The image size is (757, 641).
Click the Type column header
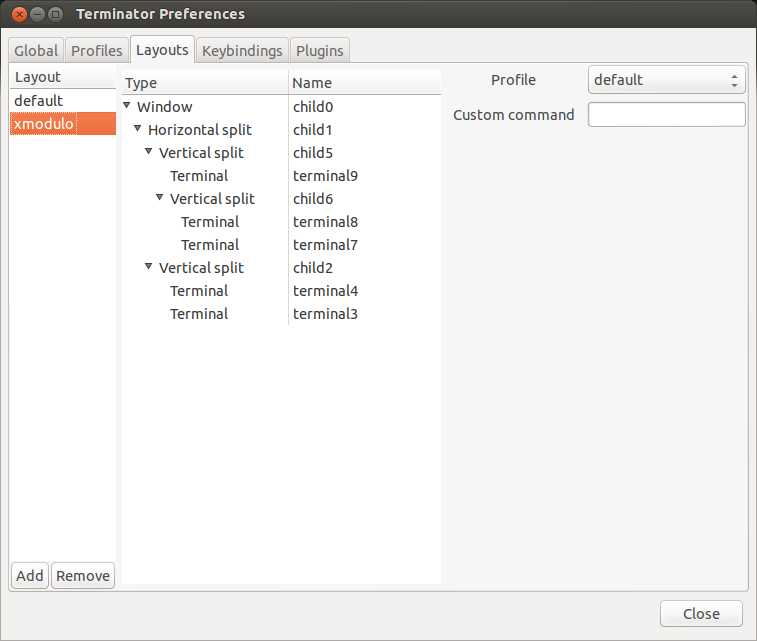click(x=205, y=83)
